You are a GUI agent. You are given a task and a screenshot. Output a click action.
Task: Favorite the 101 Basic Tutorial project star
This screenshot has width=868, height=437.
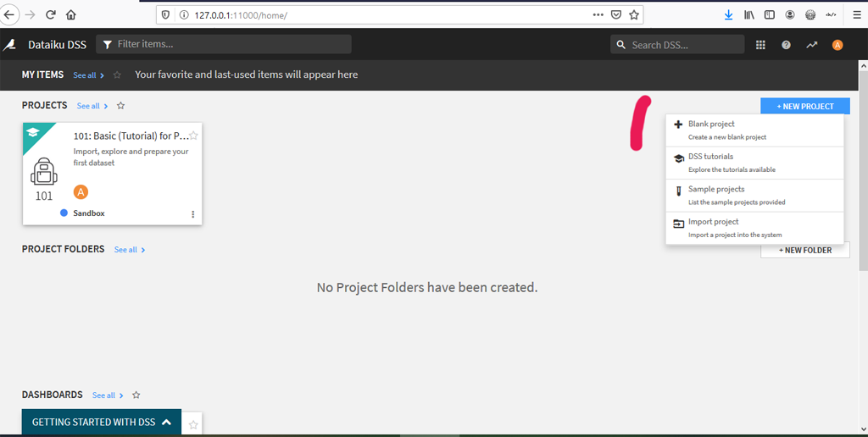pyautogui.click(x=193, y=136)
